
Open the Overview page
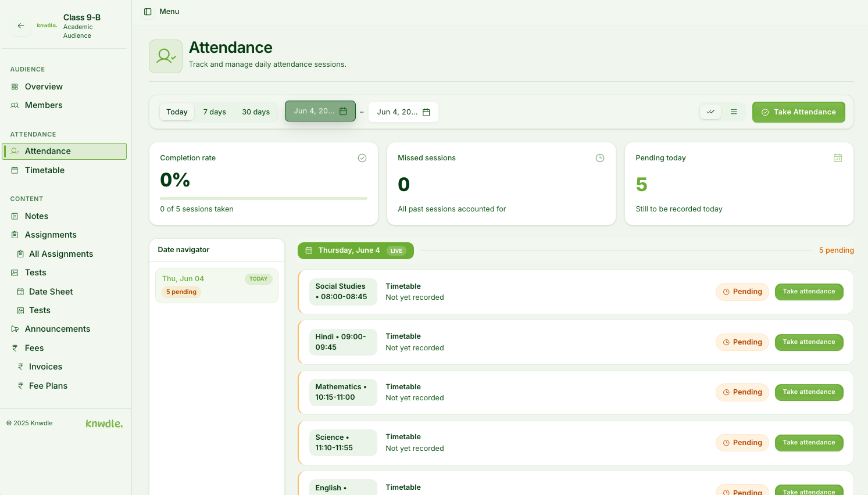(x=65, y=87)
